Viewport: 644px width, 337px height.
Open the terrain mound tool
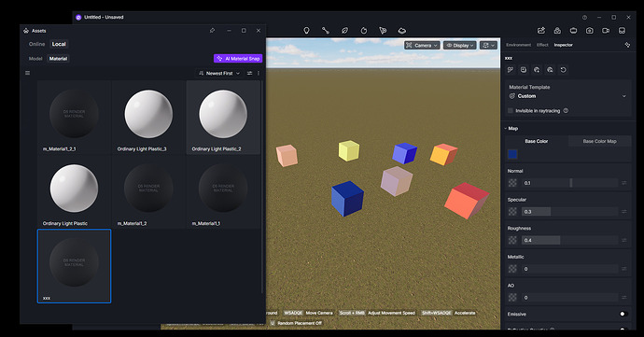click(x=402, y=31)
